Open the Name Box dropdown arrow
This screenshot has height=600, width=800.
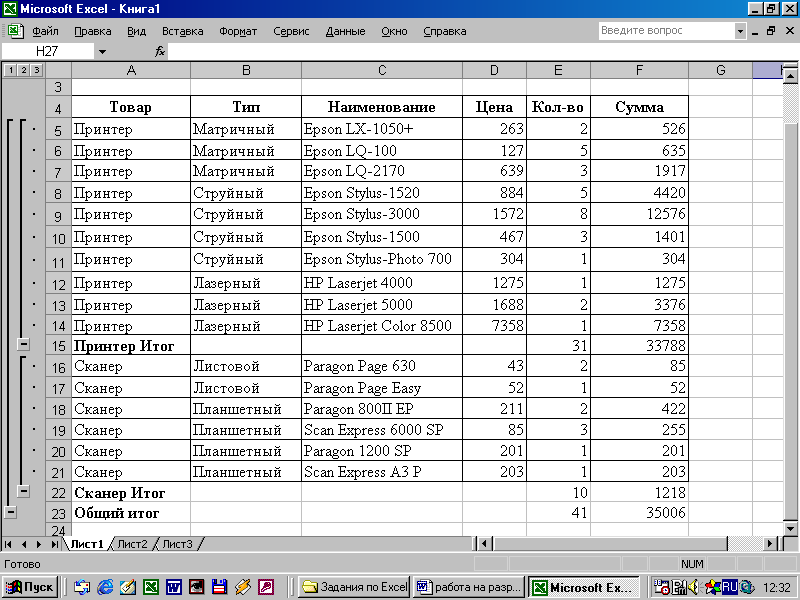102,52
